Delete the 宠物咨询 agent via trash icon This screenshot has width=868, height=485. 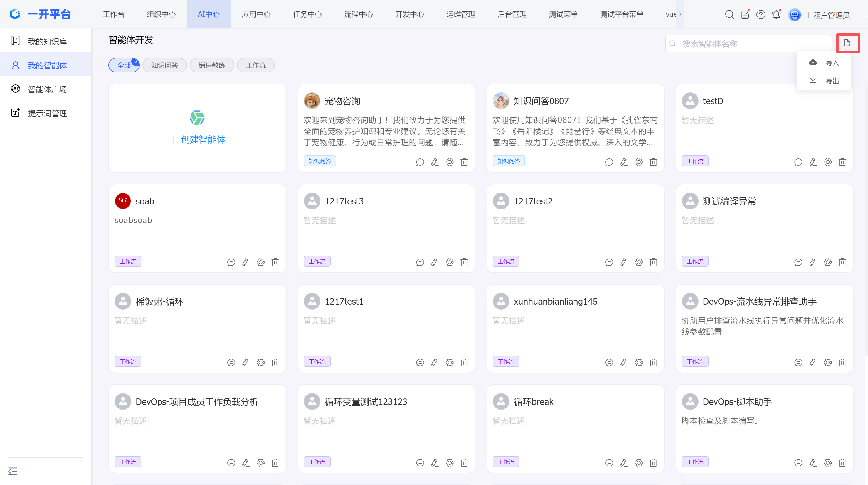point(464,162)
